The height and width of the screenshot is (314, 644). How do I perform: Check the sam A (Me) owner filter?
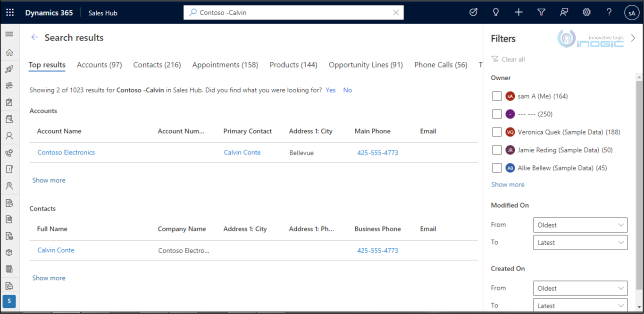496,96
